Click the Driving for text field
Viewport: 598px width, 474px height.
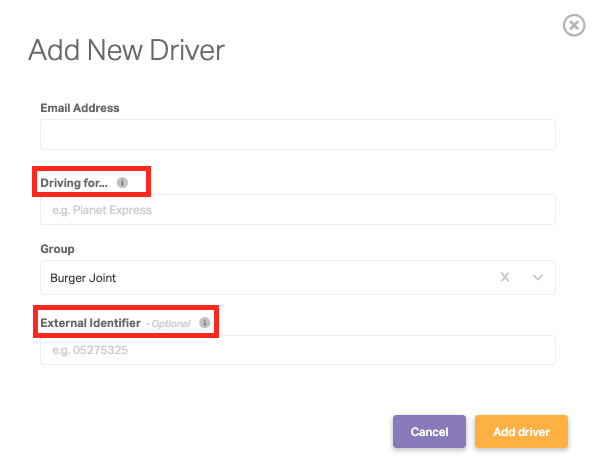click(x=298, y=209)
